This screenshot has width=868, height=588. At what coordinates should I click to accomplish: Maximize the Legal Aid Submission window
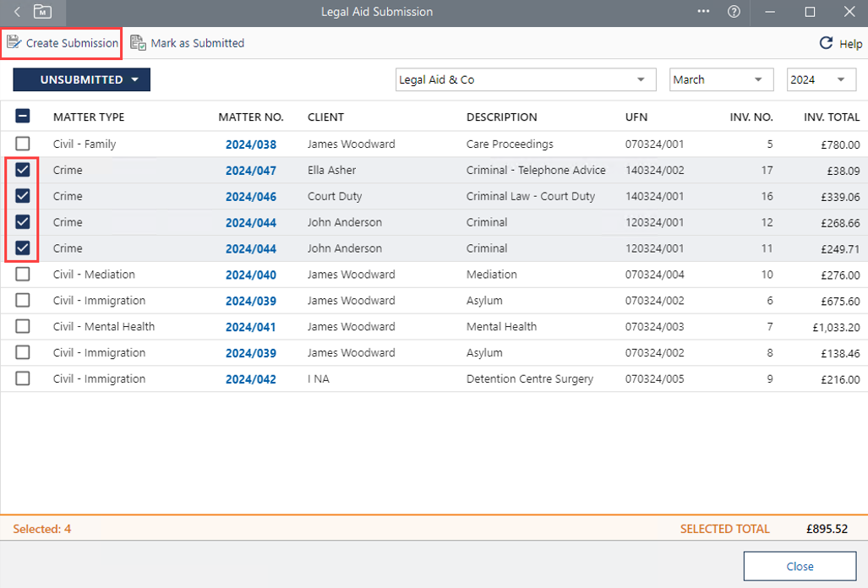(810, 12)
